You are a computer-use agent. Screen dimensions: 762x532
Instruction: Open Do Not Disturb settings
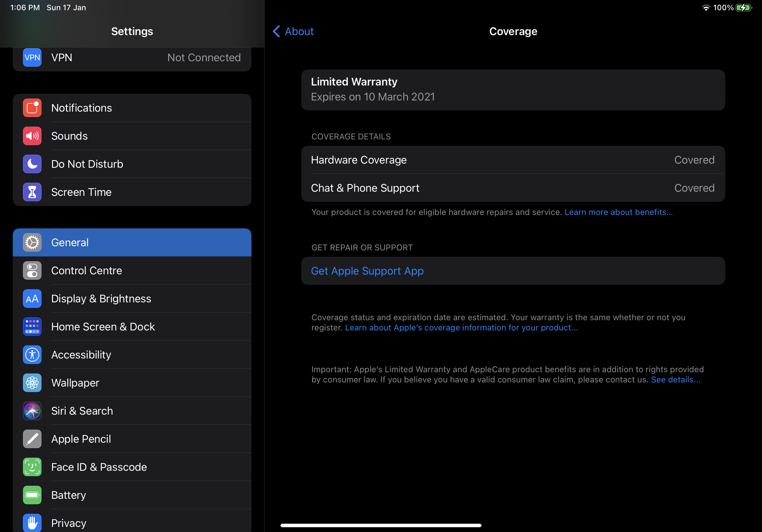pos(132,164)
